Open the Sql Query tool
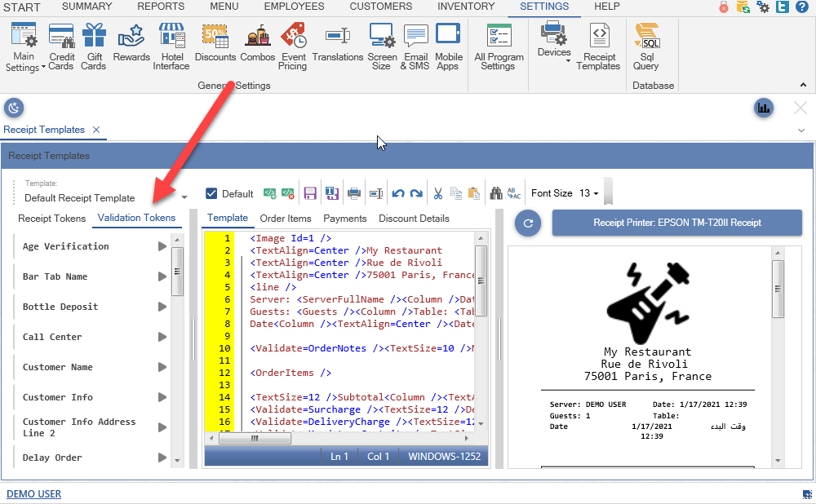The width and height of the screenshot is (816, 504). pos(647,46)
